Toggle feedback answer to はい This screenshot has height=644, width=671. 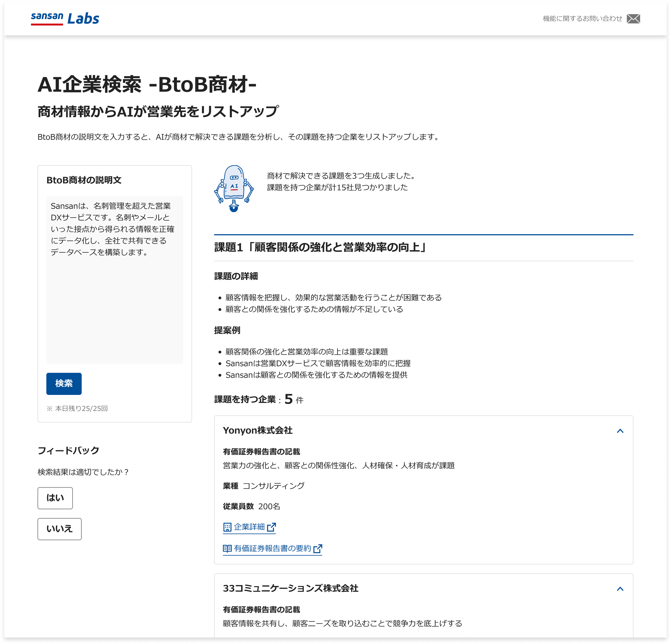point(55,498)
